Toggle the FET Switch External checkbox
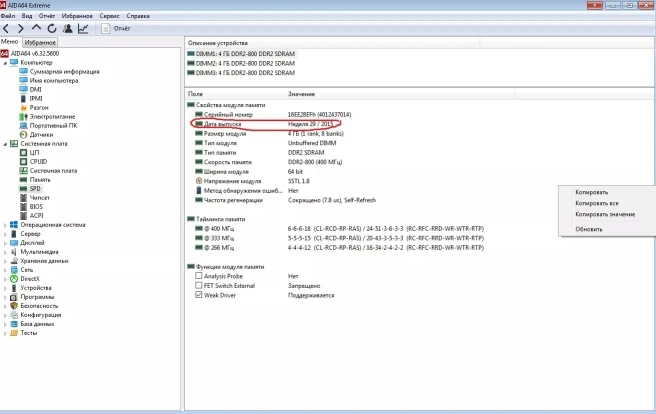The height and width of the screenshot is (414, 656). pos(199,286)
